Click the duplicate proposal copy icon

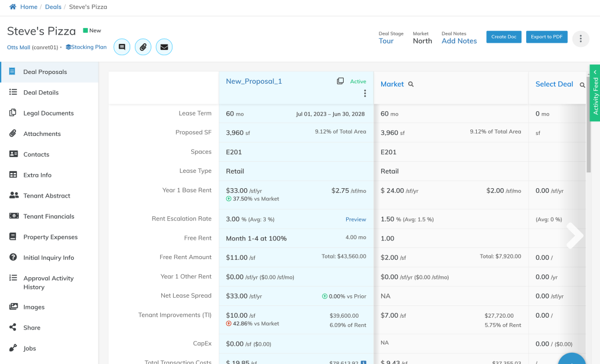tap(340, 81)
